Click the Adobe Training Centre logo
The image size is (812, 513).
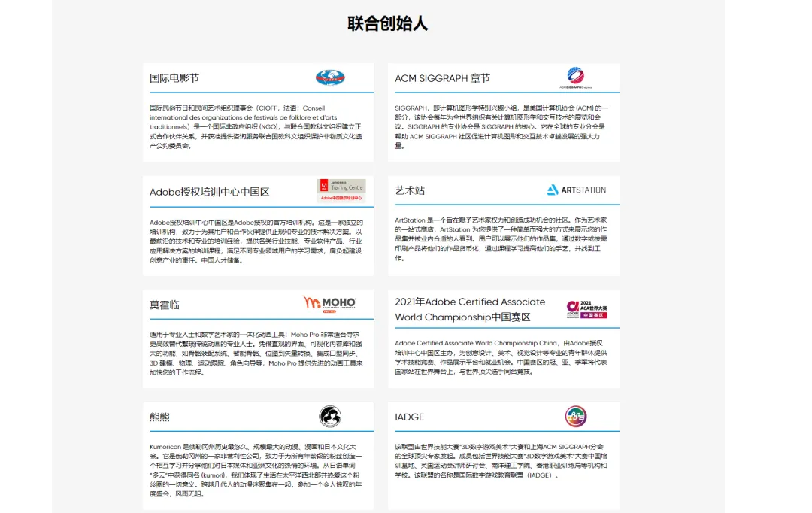pos(341,190)
